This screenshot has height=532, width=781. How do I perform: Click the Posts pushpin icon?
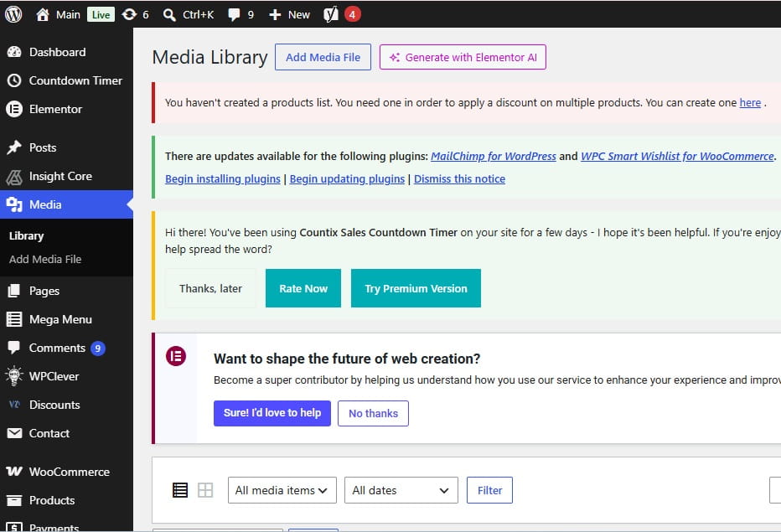[x=14, y=147]
